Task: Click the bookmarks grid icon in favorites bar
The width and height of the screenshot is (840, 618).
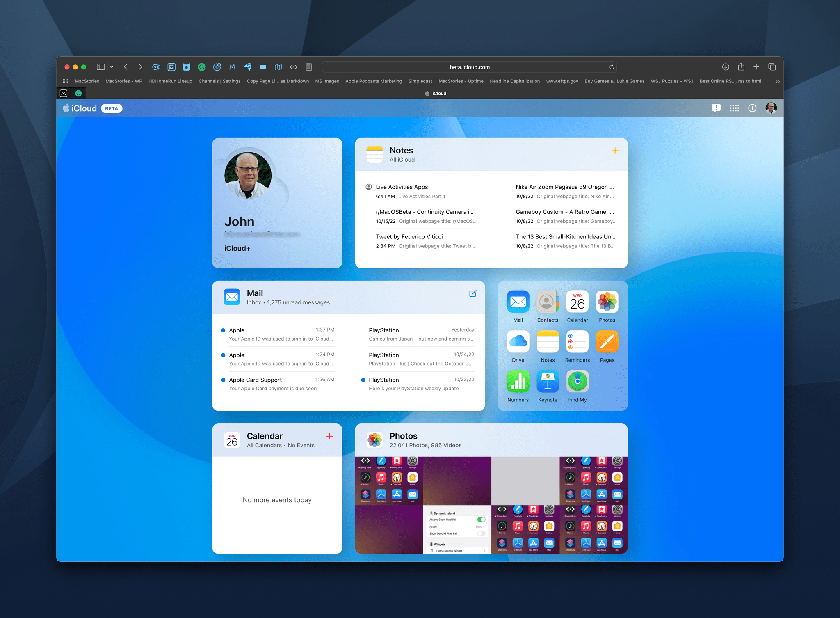Action: (x=65, y=81)
